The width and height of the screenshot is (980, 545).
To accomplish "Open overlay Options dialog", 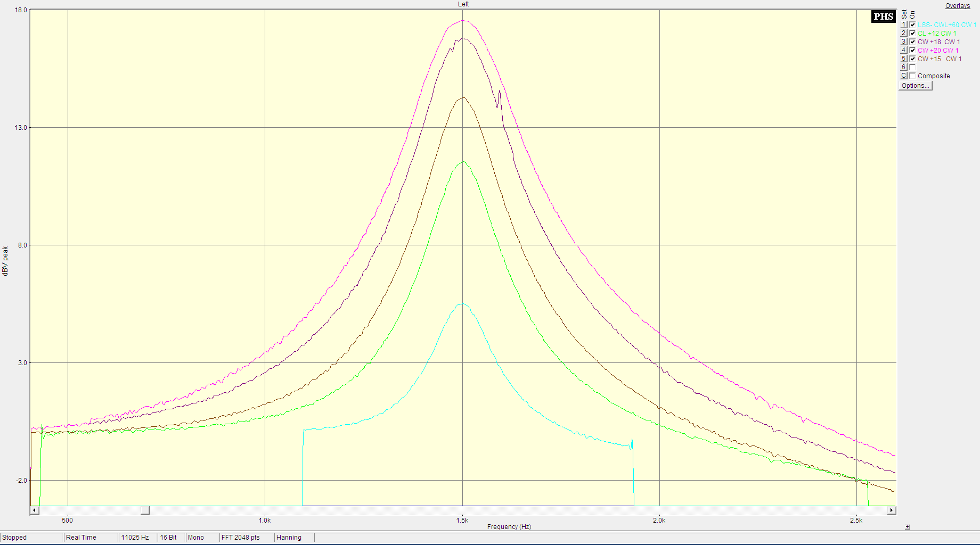I will point(915,86).
